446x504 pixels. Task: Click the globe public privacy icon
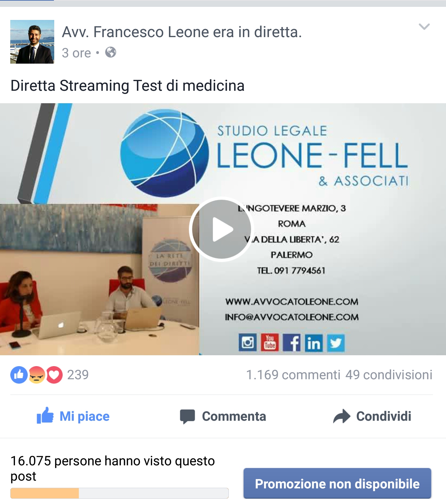tap(111, 52)
